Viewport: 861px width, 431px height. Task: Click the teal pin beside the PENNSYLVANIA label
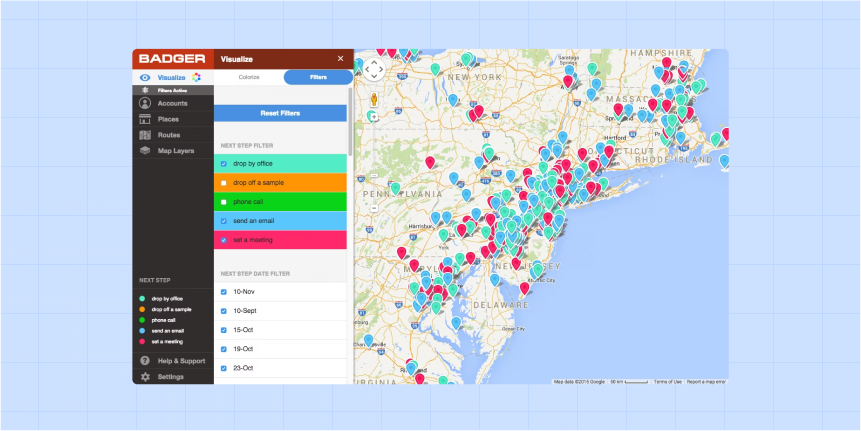(x=395, y=188)
